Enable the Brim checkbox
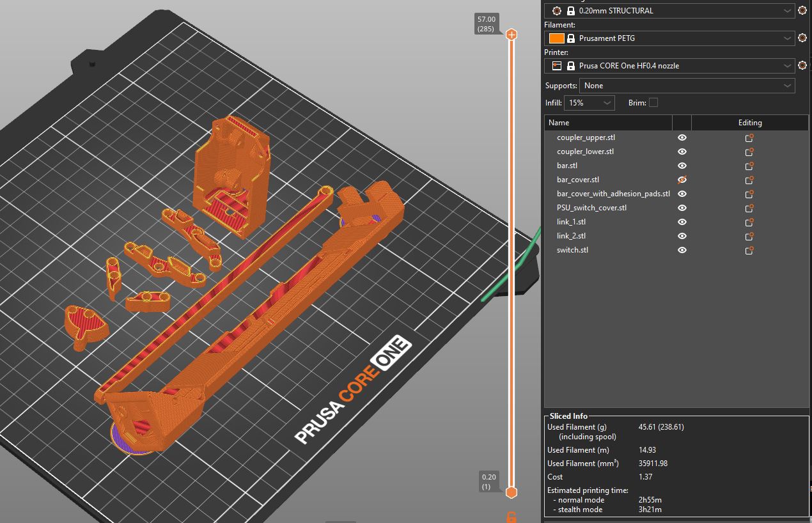 (x=653, y=102)
